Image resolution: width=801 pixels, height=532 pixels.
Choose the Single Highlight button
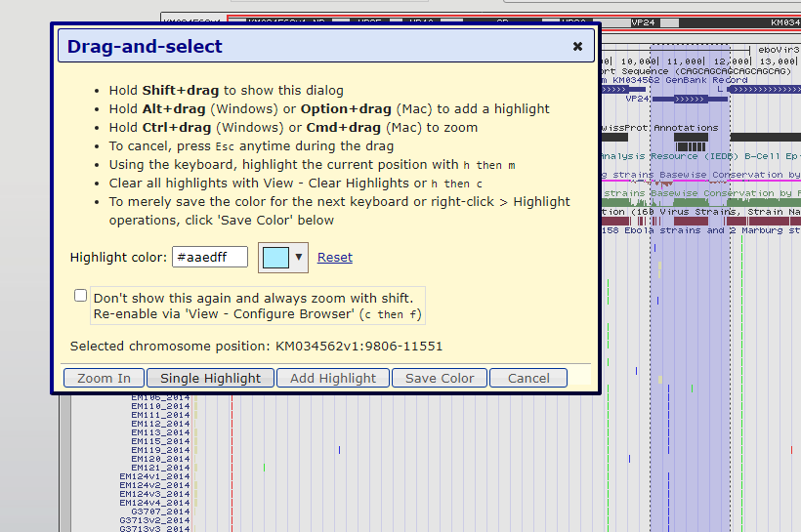(x=210, y=378)
